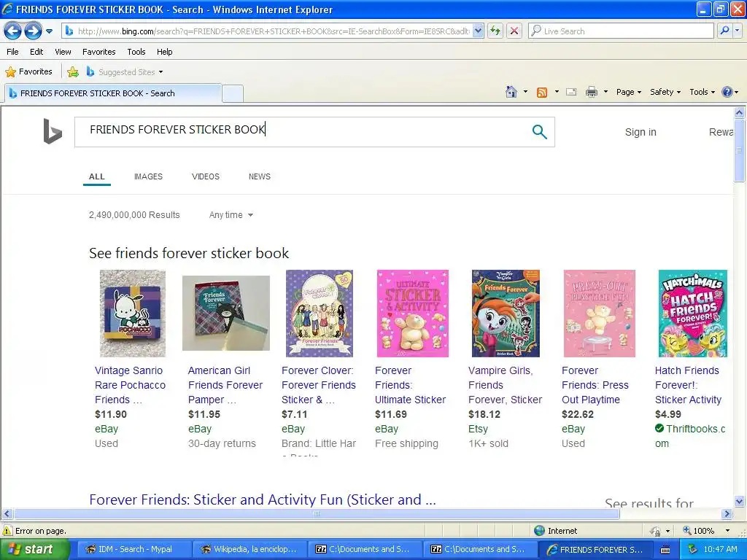Open the Tools menu in menu bar
Viewport: 747px width, 560px height.
tap(136, 52)
